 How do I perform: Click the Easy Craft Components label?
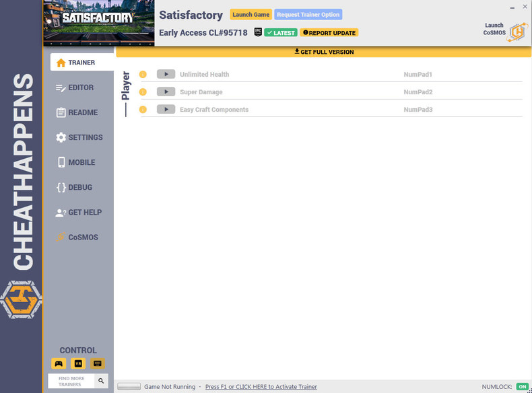pos(214,110)
